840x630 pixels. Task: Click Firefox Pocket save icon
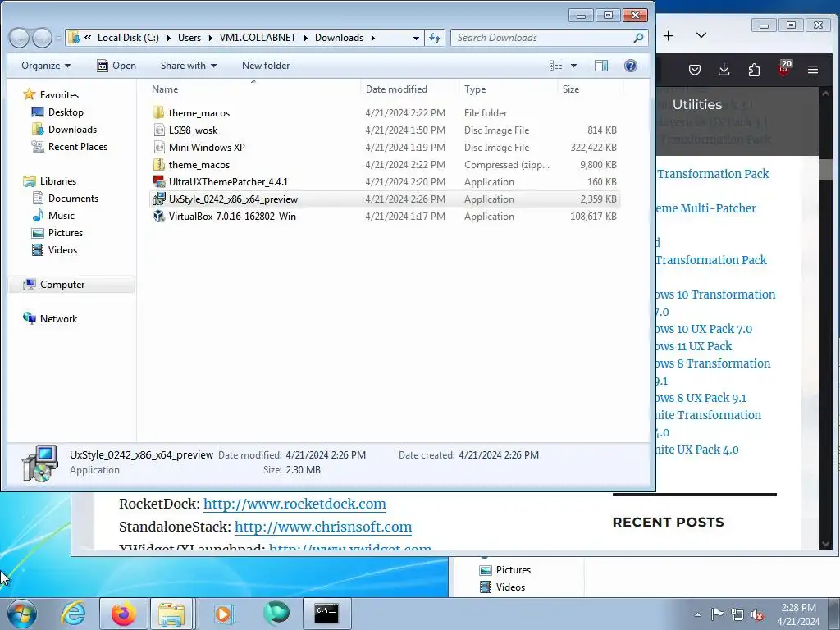(x=695, y=70)
